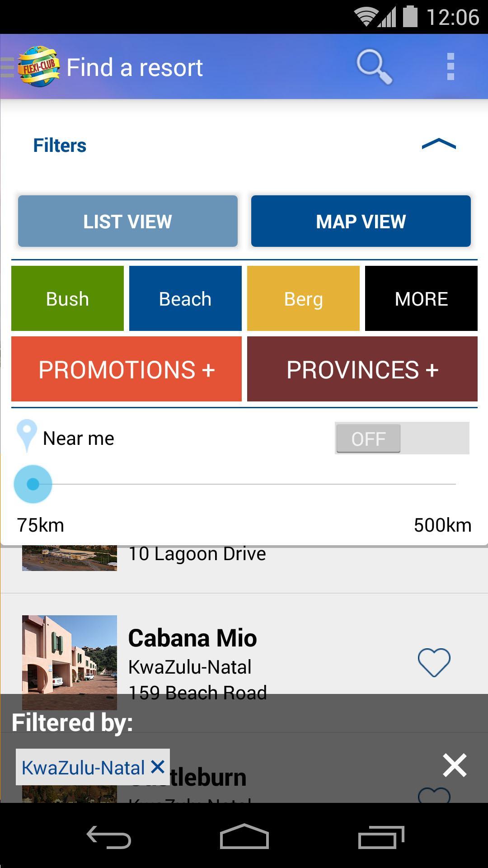Screen dimensions: 488x868
Task: Open the recent apps button
Action: pyautogui.click(x=381, y=837)
